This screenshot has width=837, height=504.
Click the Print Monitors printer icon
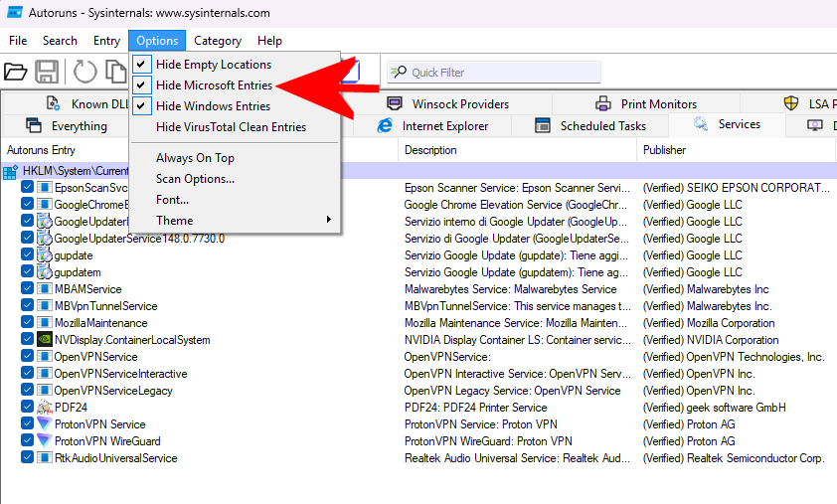(603, 103)
